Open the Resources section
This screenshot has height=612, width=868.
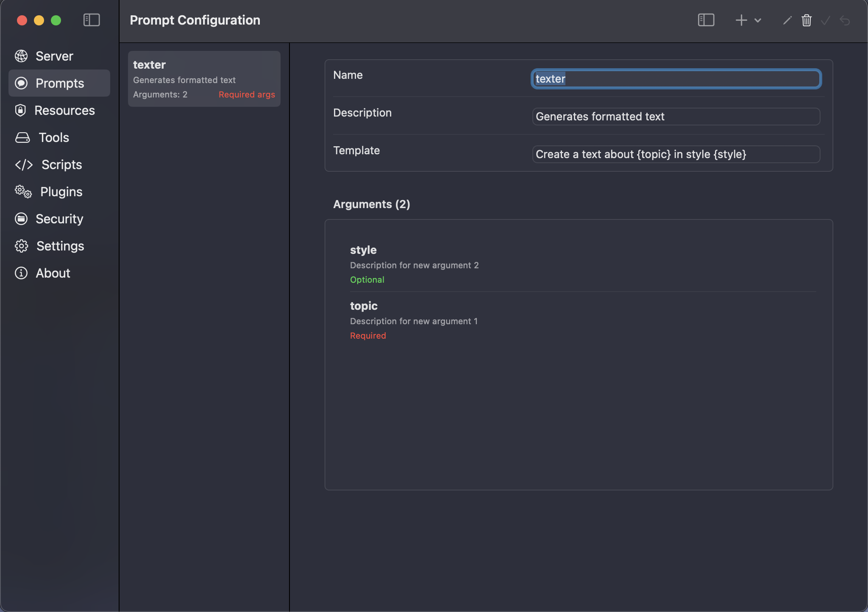tap(64, 110)
